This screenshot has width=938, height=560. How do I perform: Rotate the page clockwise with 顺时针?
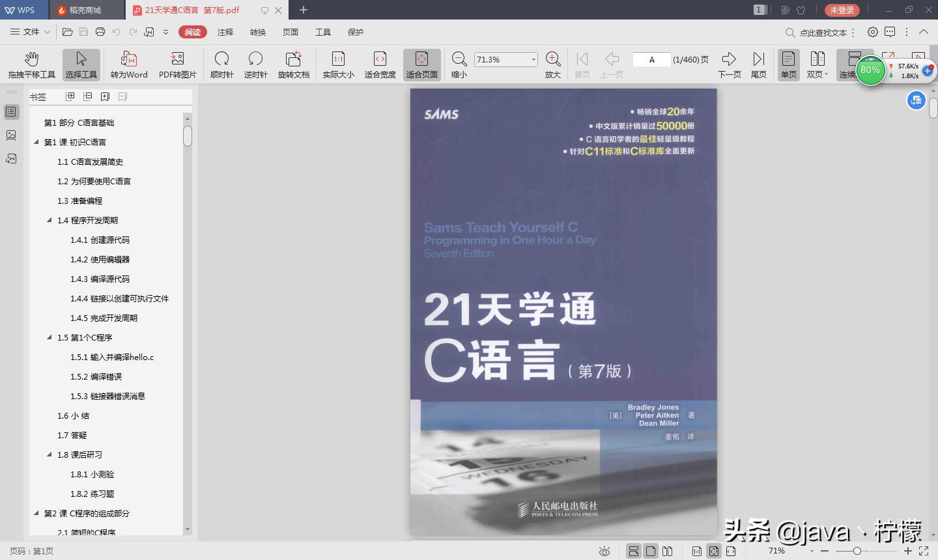coord(221,63)
